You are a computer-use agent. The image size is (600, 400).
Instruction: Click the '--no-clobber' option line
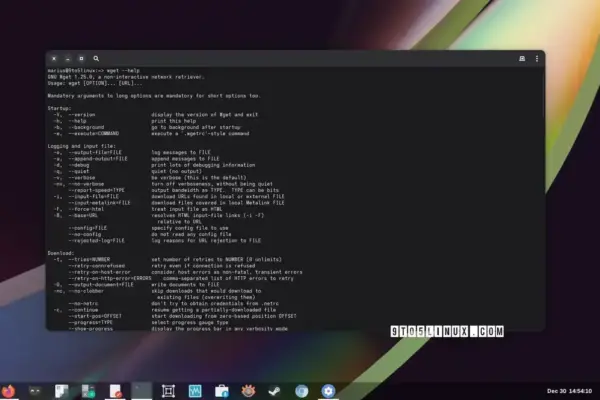tap(157, 291)
